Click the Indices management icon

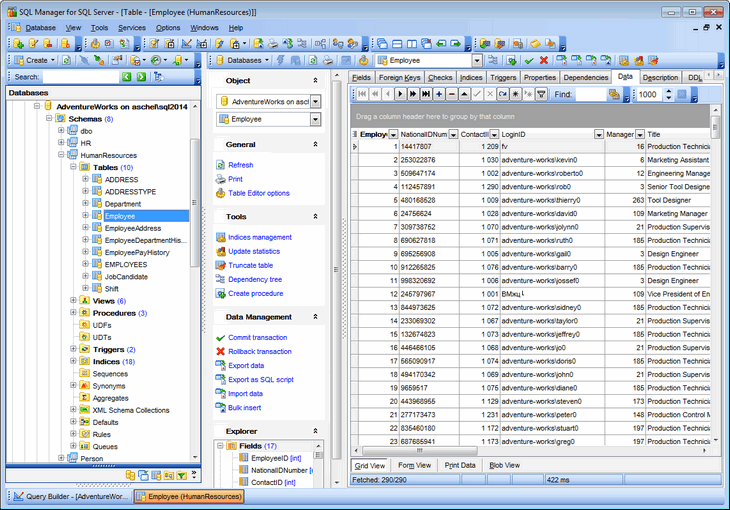tap(221, 237)
